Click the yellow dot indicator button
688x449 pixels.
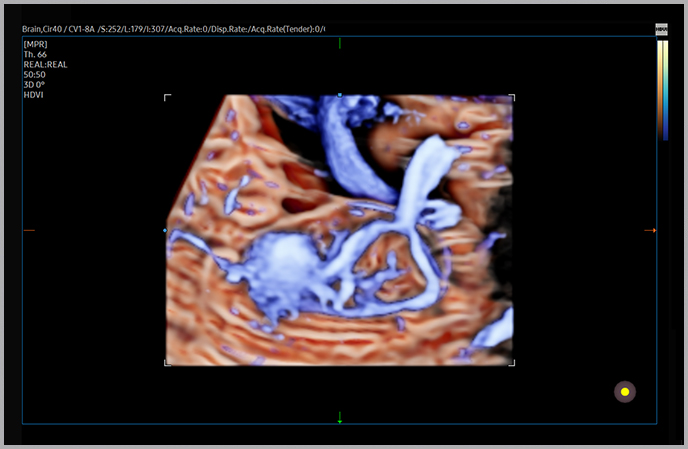pyautogui.click(x=625, y=392)
